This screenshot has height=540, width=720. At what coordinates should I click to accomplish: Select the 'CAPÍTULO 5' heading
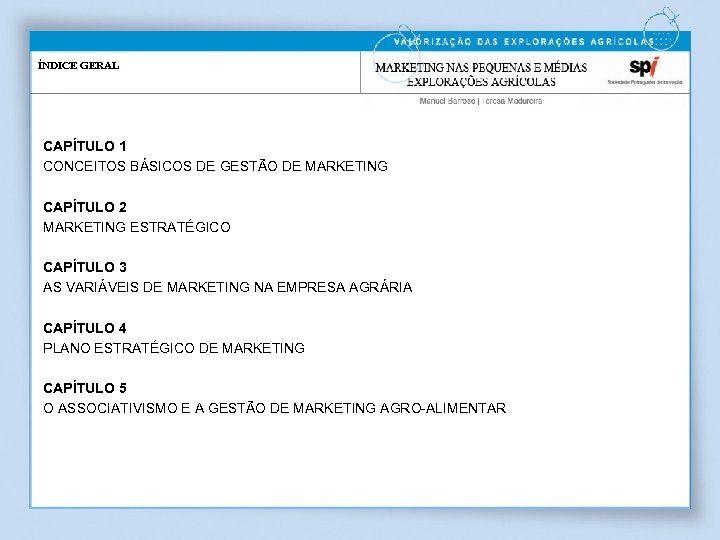coord(85,388)
